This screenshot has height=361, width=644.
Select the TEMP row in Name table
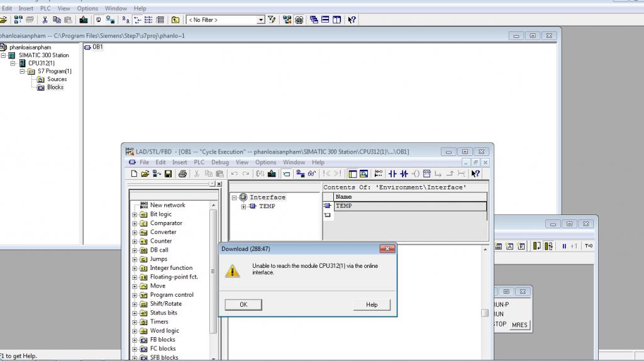pos(410,206)
